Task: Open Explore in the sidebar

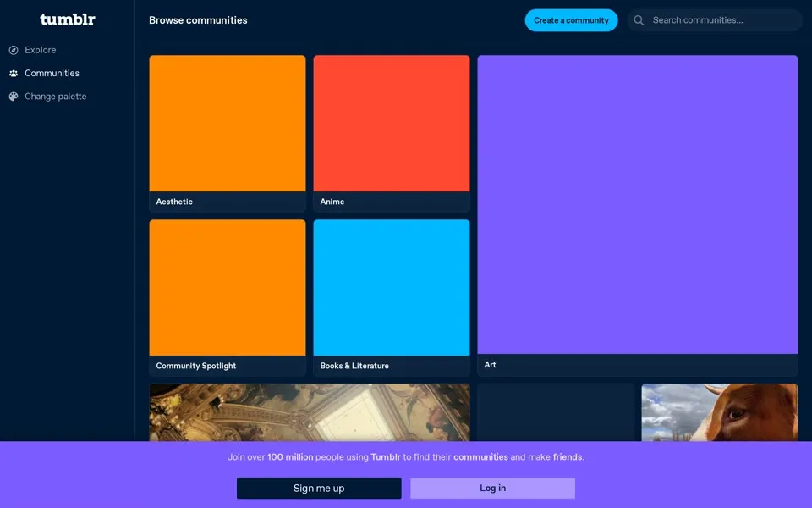Action: coord(40,50)
